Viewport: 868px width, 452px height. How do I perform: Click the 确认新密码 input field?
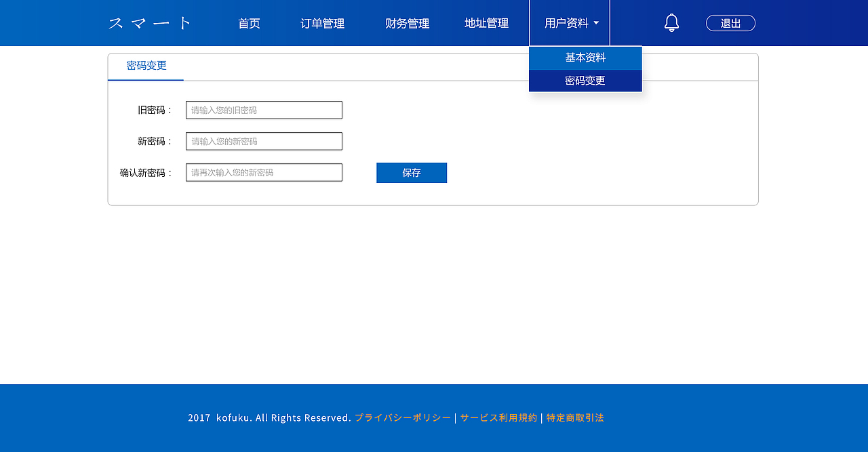(x=264, y=172)
